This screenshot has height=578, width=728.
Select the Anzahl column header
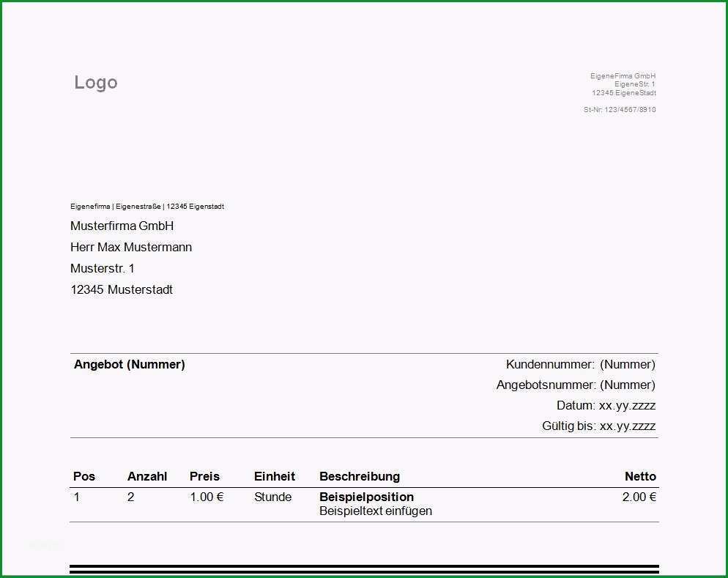pos(147,476)
